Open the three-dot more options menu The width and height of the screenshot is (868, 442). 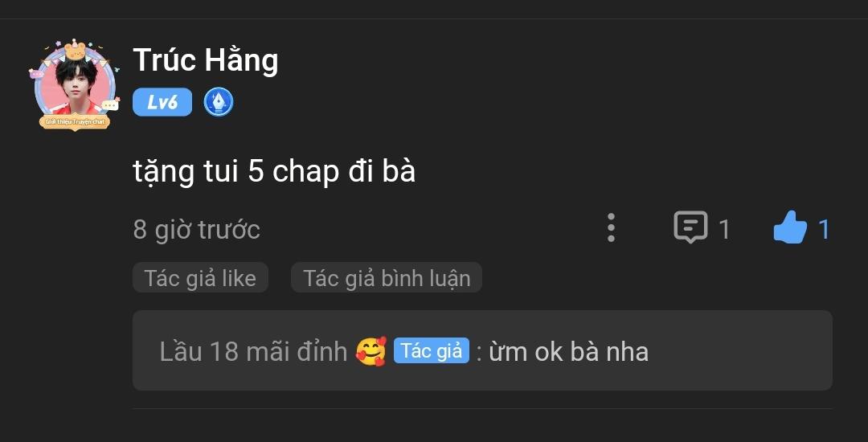click(x=611, y=228)
